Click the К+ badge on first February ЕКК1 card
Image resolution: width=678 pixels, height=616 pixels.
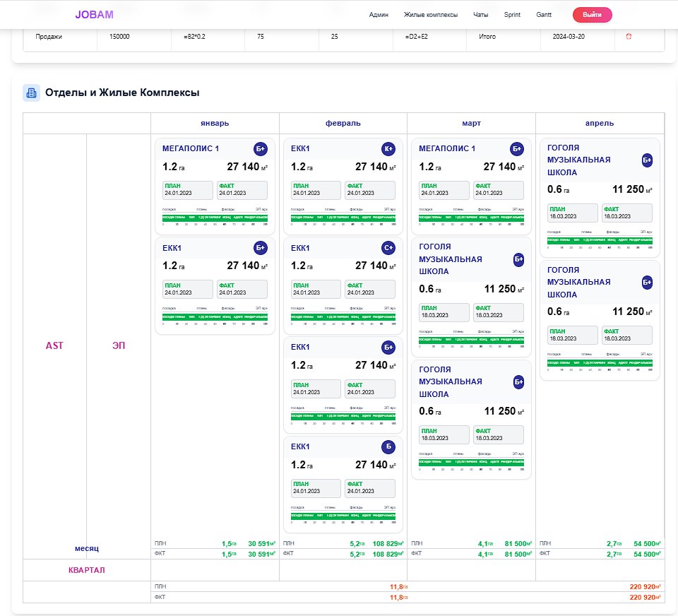point(388,149)
